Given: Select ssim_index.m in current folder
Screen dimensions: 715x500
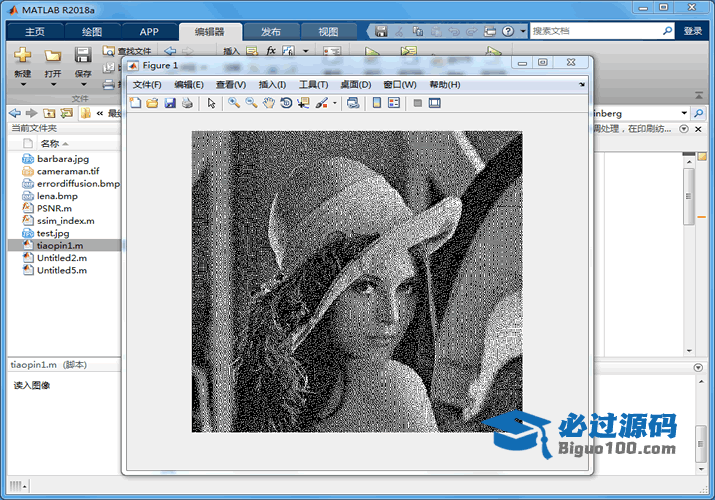Looking at the screenshot, I should 66,221.
